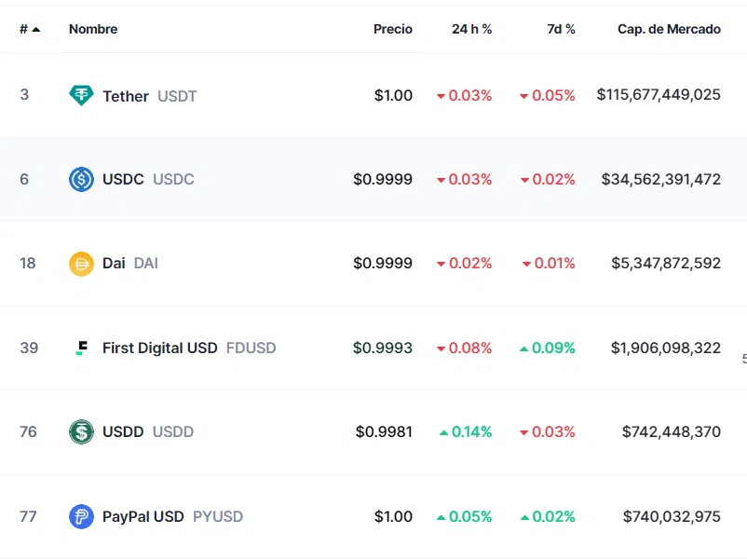This screenshot has height=560, width=747.
Task: Open the USDC name link
Action: pos(148,179)
